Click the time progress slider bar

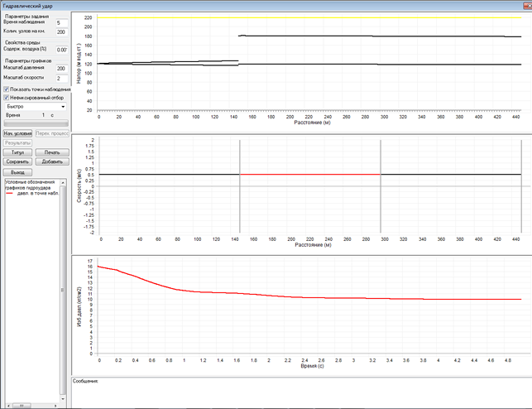[35, 124]
